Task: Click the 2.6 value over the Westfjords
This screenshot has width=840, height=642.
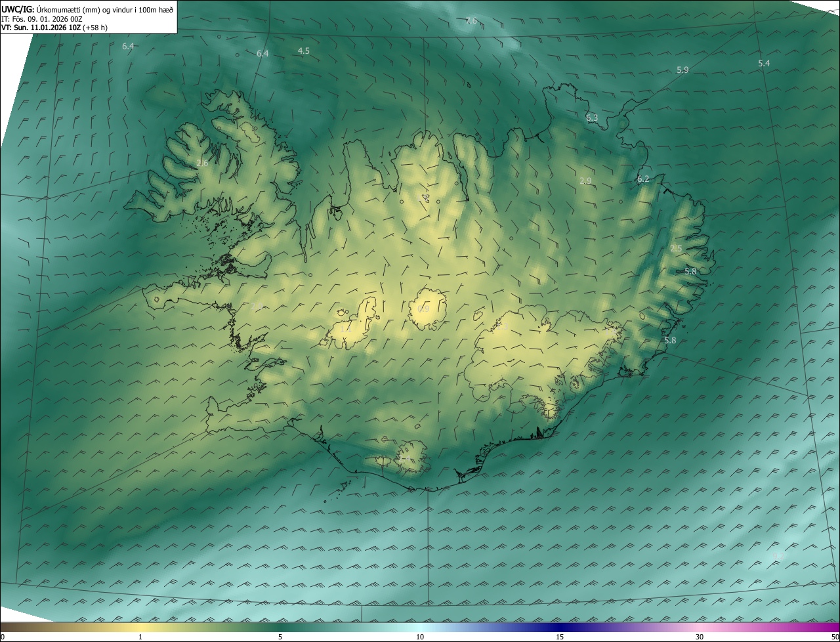Action: 202,163
